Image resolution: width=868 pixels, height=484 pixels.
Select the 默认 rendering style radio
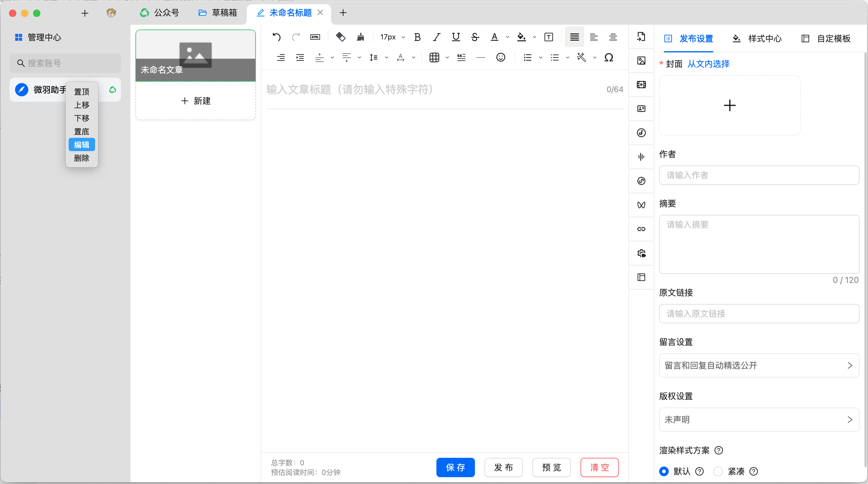coord(664,471)
